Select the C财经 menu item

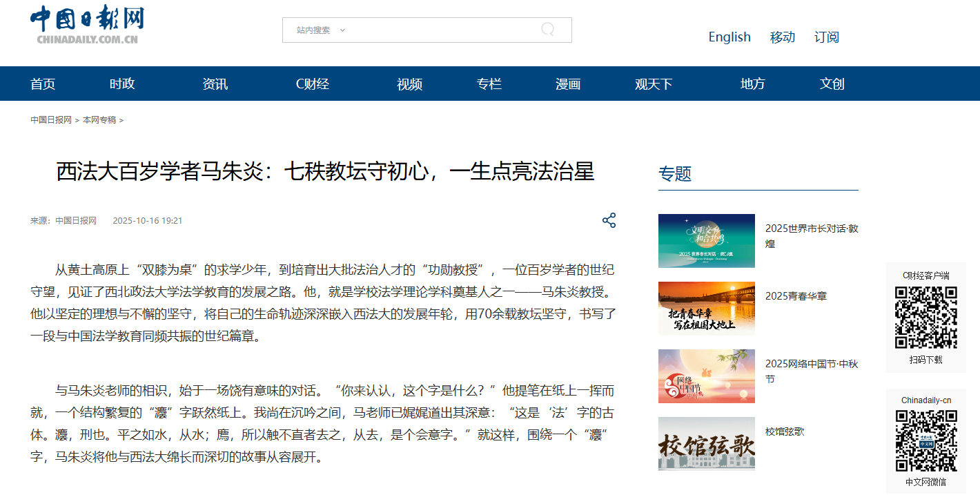pos(312,84)
